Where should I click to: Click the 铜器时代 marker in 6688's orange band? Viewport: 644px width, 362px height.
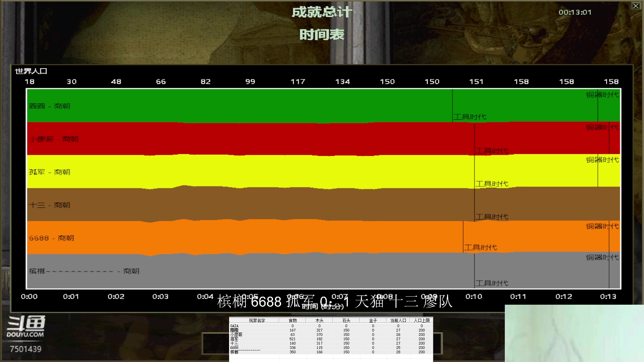602,226
